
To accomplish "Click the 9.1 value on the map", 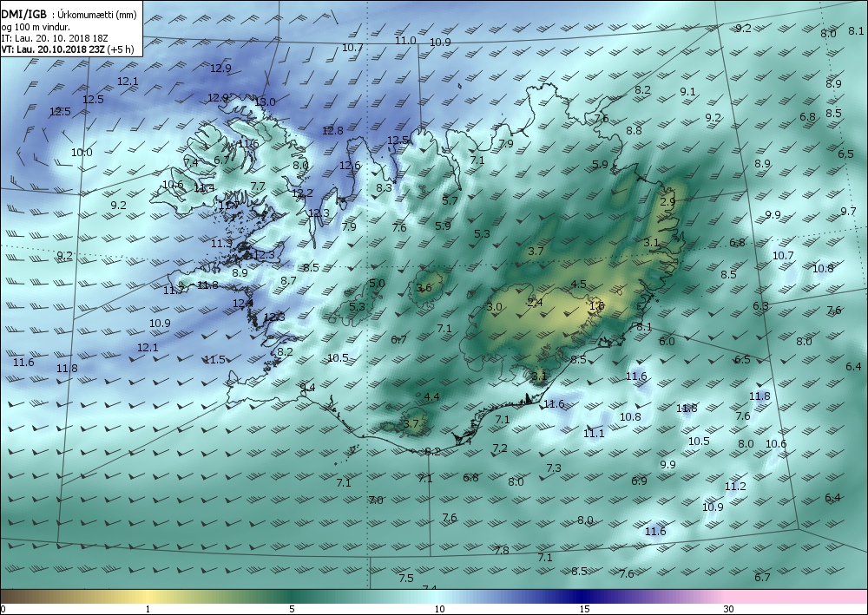I will point(688,92).
